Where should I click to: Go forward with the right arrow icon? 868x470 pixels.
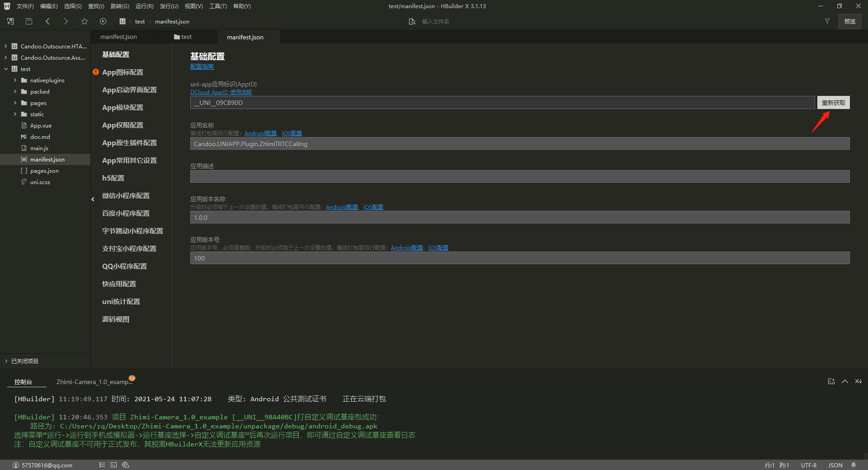pyautogui.click(x=66, y=21)
